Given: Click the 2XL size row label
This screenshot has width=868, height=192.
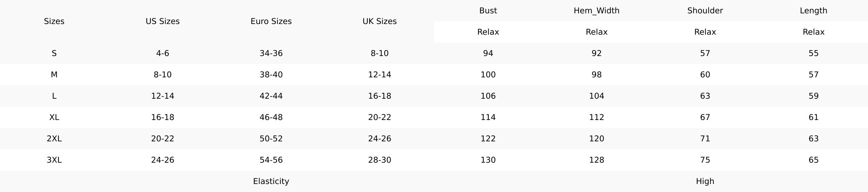Looking at the screenshot, I should 54,139.
